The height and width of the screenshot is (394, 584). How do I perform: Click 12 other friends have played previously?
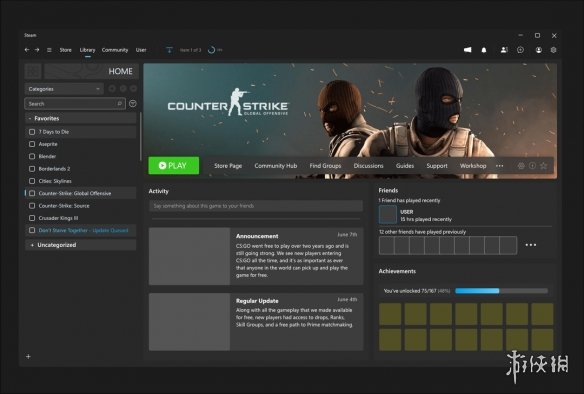[422, 232]
